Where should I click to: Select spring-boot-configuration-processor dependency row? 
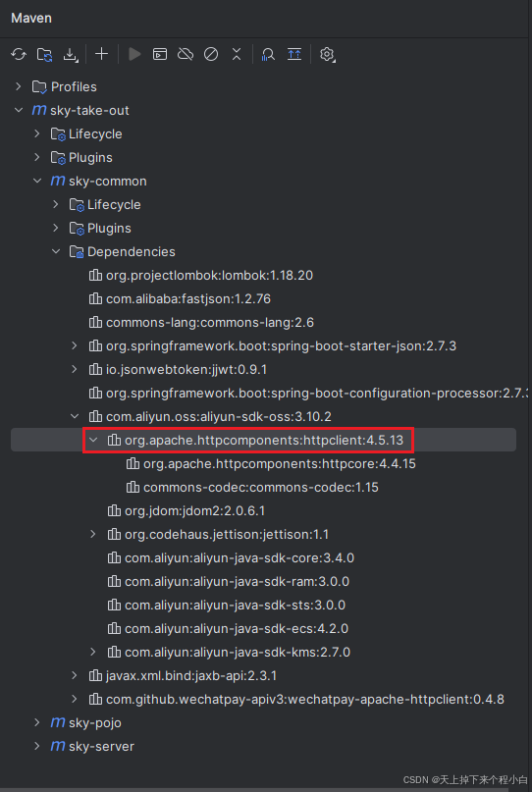point(263,393)
